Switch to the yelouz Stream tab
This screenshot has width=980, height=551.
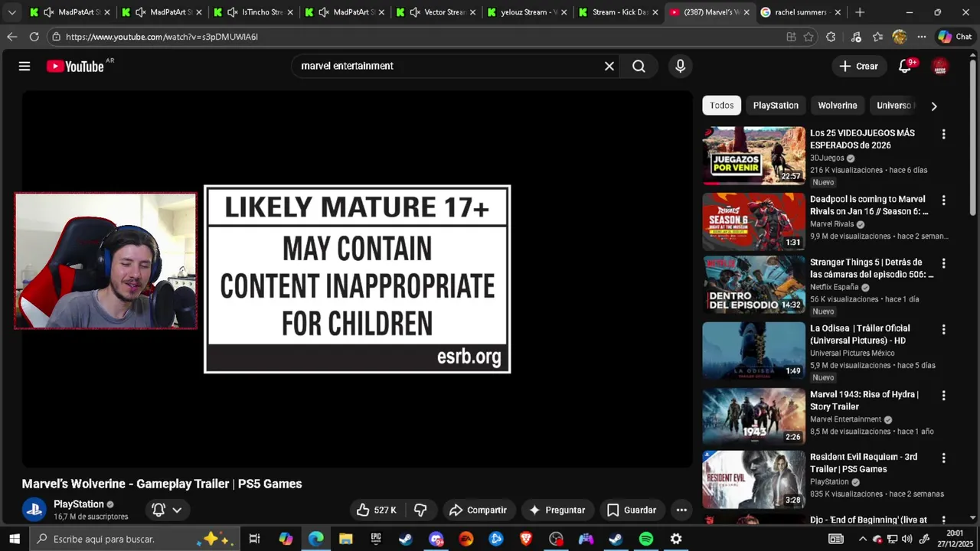pos(528,12)
